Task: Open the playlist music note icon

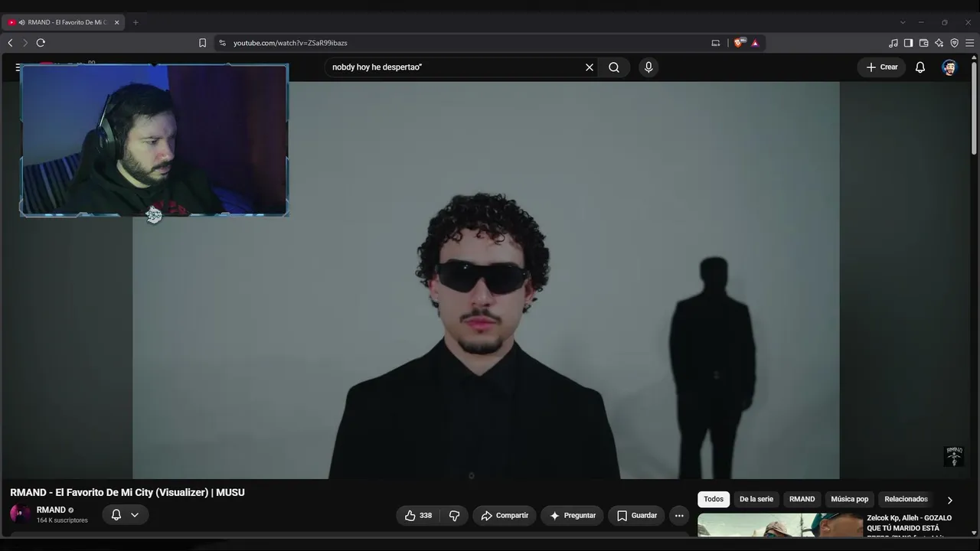Action: pyautogui.click(x=893, y=43)
